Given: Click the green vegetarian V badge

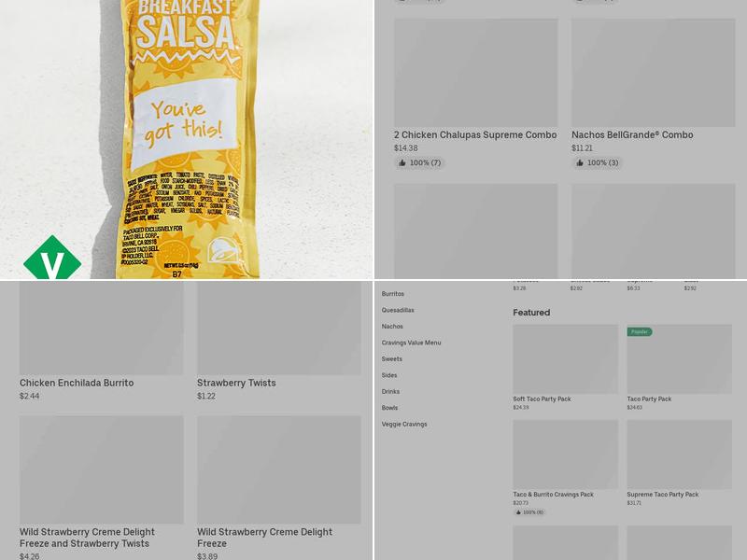Looking at the screenshot, I should (x=52, y=258).
